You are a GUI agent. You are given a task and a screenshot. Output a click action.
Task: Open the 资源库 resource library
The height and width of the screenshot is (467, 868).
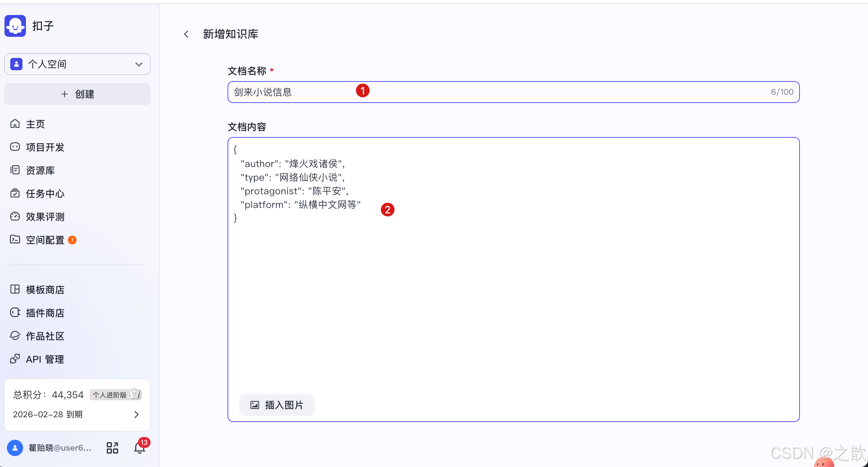pos(40,170)
